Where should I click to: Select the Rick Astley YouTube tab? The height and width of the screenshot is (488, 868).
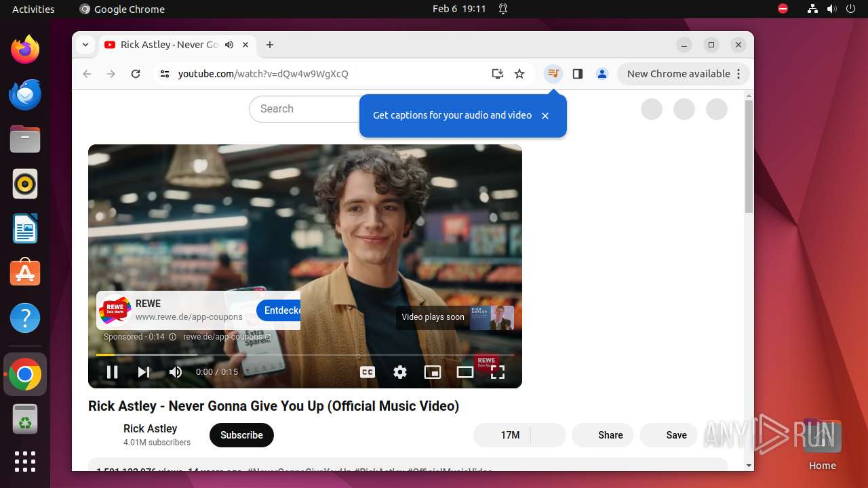tap(178, 45)
